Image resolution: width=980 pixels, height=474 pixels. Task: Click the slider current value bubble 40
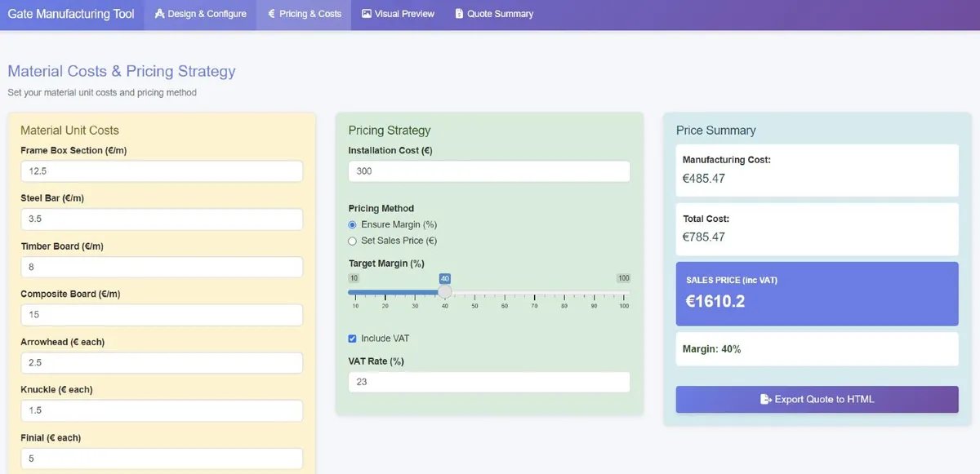pyautogui.click(x=445, y=278)
